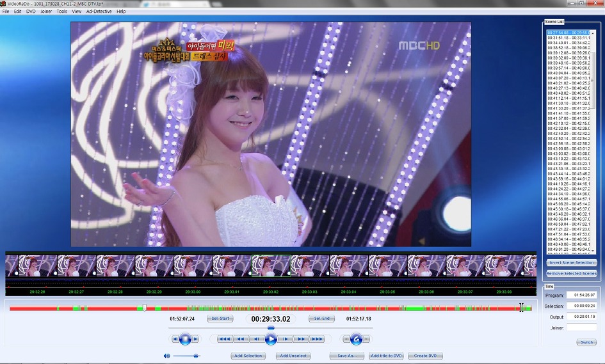Screen dimensions: 605x364
Task: Select scene starting 00:41:12.14
Action: click(569, 99)
